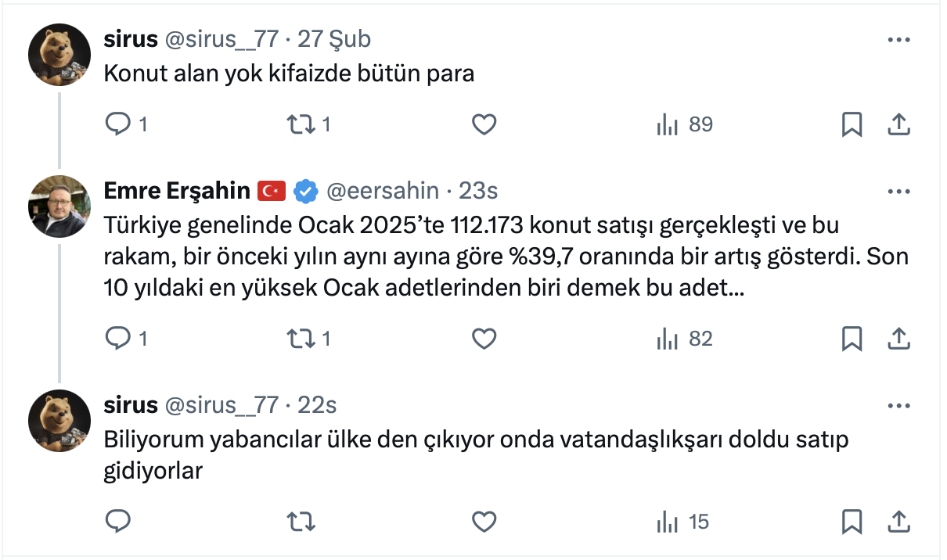Share sirus's last reply tweet
The width and height of the screenshot is (947, 560).
coord(899,521)
